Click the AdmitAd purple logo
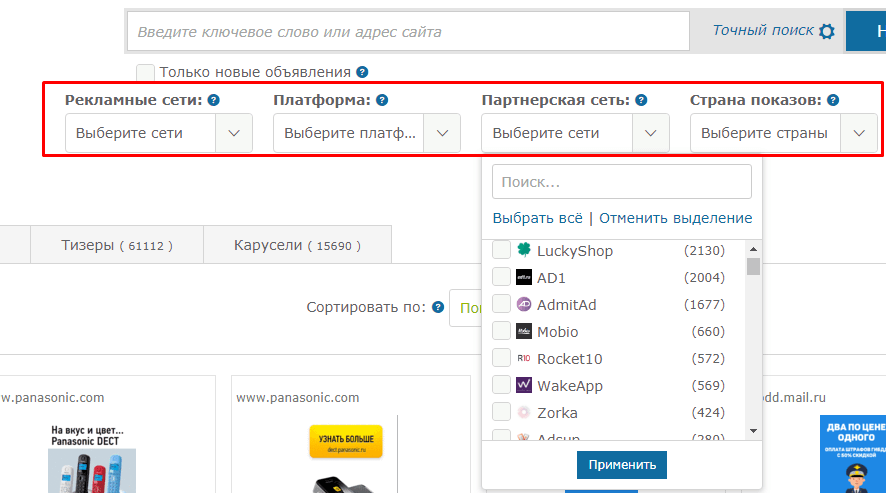The image size is (886, 493). 524,304
